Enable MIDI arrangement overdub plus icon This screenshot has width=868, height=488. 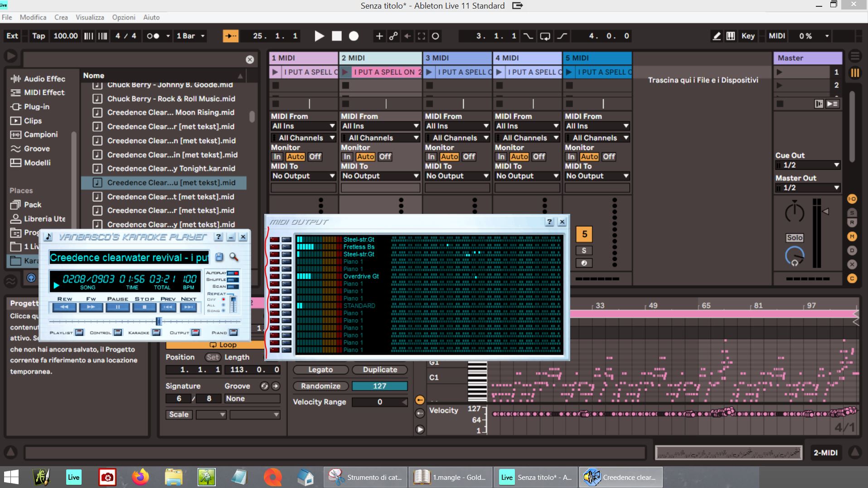pyautogui.click(x=379, y=36)
